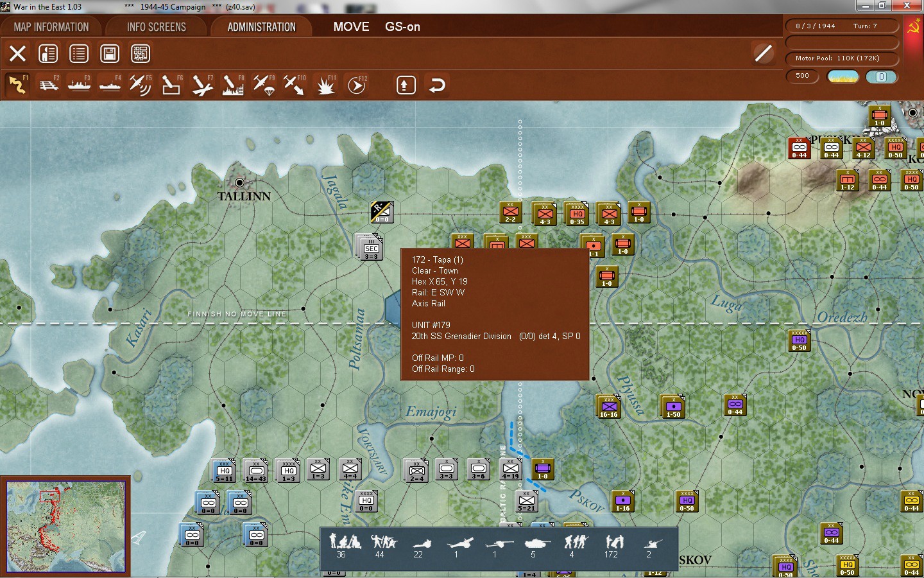Click the light blue 0 indicator
Screen dimensions: 924x578
pos(881,76)
